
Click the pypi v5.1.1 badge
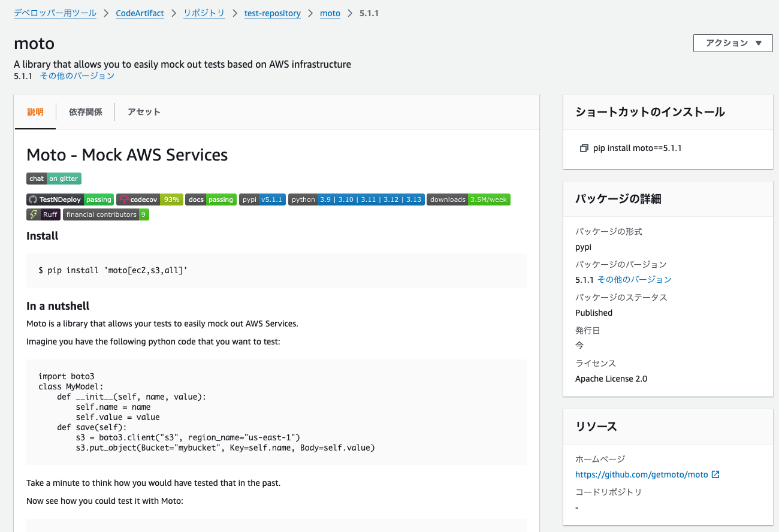click(262, 199)
